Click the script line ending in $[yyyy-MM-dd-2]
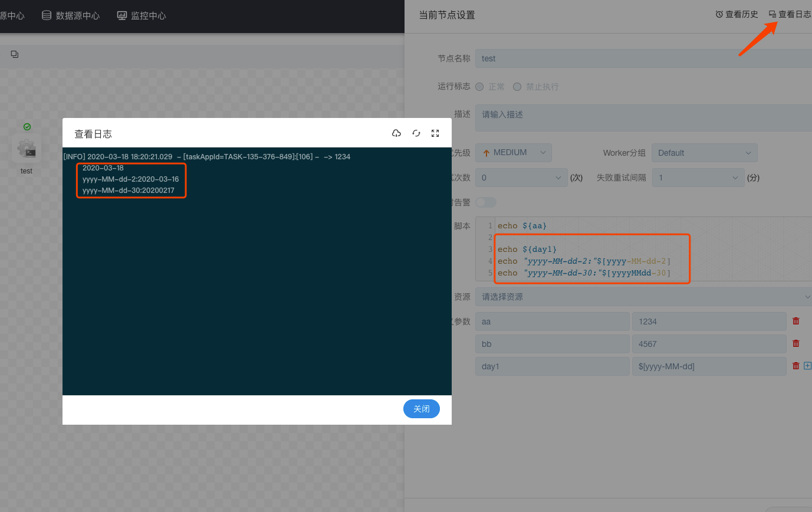The height and width of the screenshot is (512, 812). (x=584, y=261)
